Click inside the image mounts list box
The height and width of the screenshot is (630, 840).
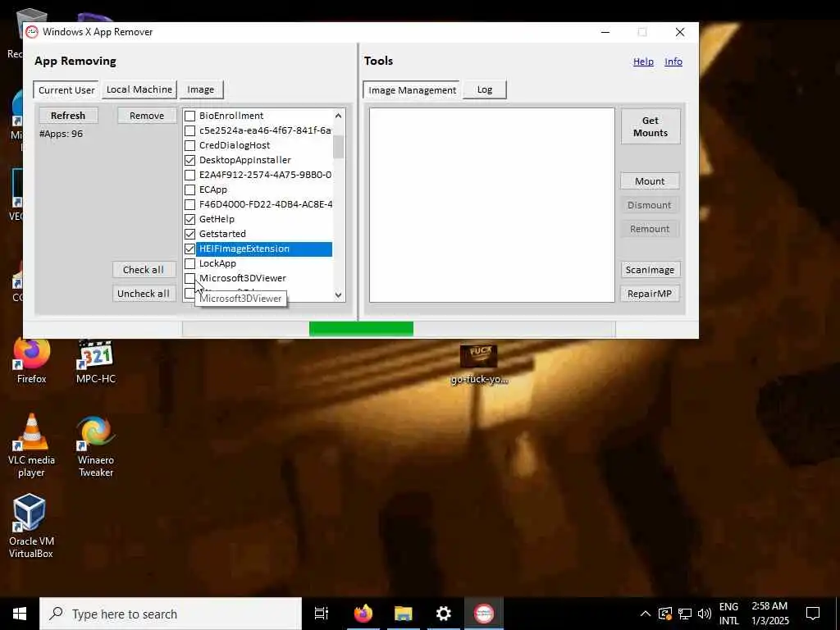pos(492,205)
